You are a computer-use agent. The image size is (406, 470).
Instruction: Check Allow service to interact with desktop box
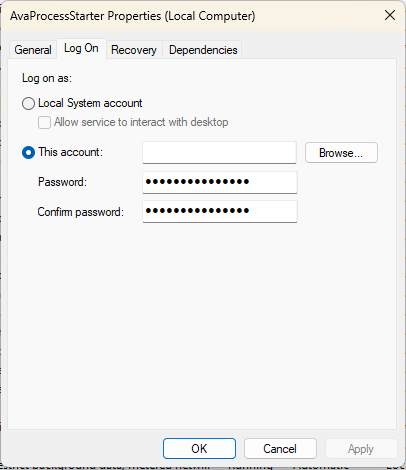(x=44, y=122)
